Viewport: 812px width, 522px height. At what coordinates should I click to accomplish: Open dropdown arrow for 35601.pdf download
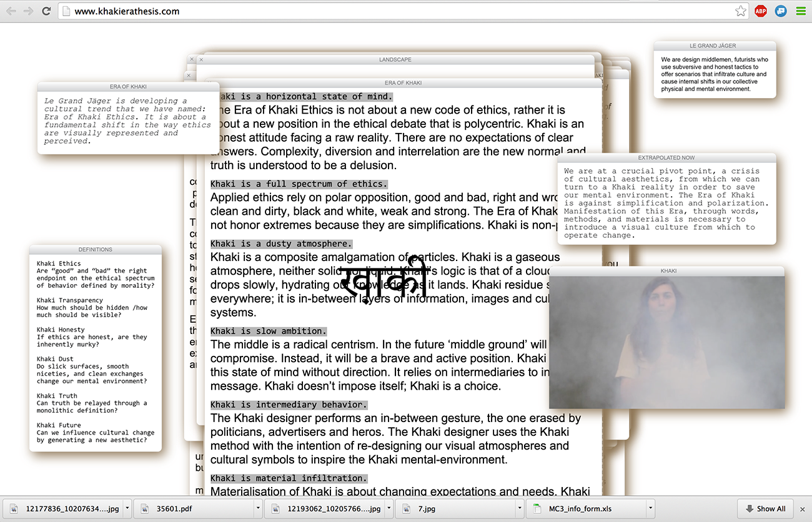coord(258,509)
